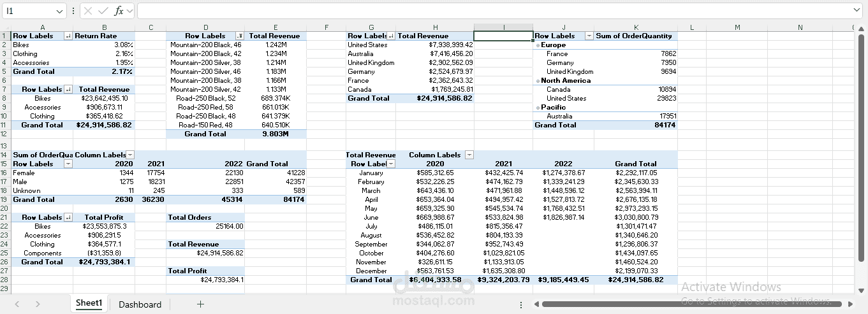Collapse the North America group
Screen dimensions: 868x314
pos(537,81)
